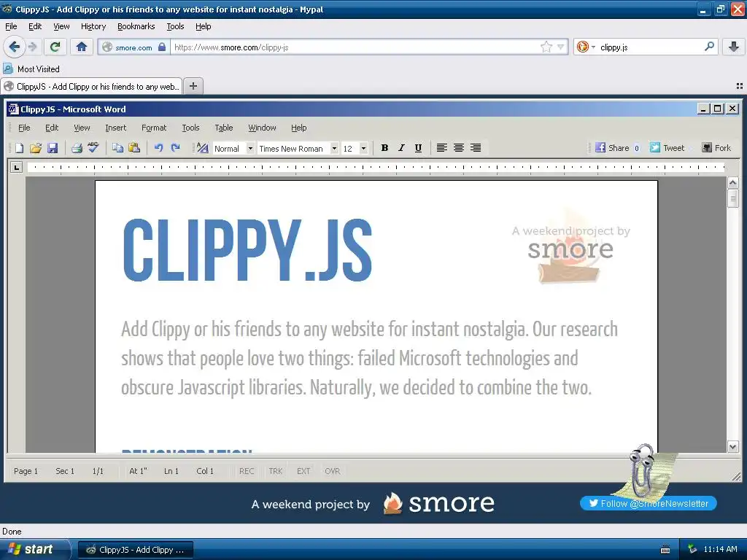This screenshot has height=560, width=747.
Task: Open the list all tabs button
Action: click(740, 86)
